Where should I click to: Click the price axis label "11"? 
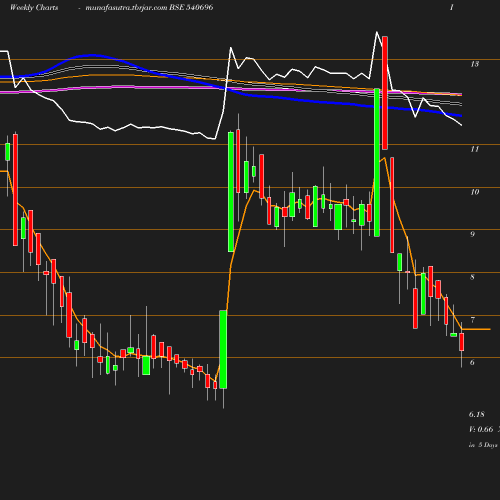point(475,149)
